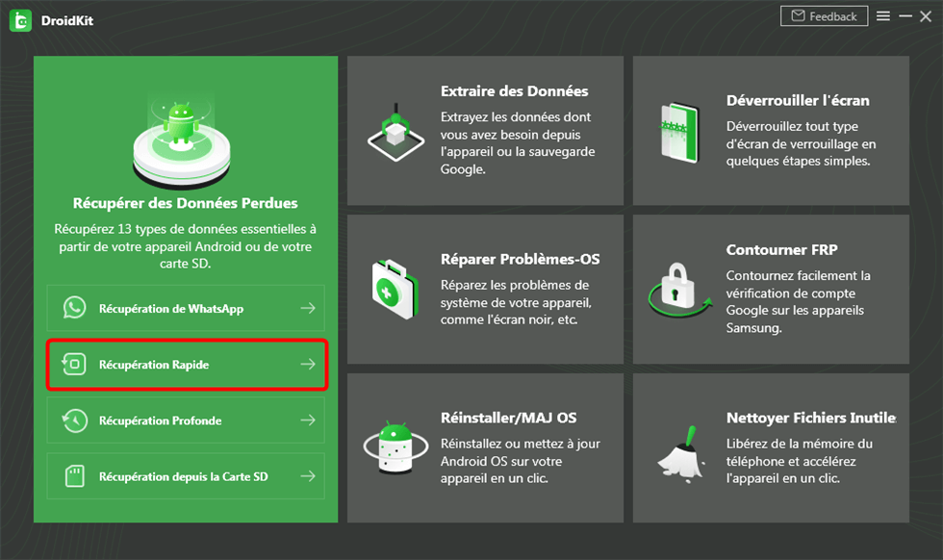Open the hamburger menu

pos(883,15)
